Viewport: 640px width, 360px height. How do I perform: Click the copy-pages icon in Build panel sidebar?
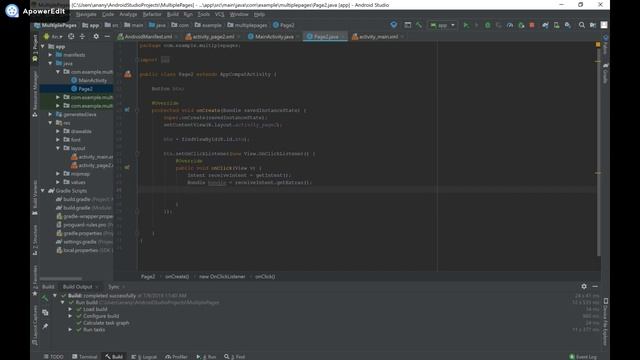45,313
